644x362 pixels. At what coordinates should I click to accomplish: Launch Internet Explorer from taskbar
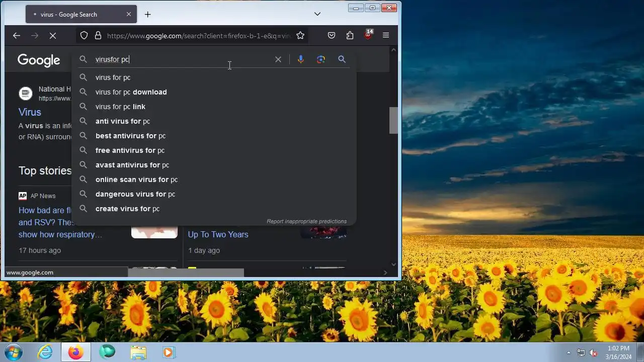click(x=45, y=352)
